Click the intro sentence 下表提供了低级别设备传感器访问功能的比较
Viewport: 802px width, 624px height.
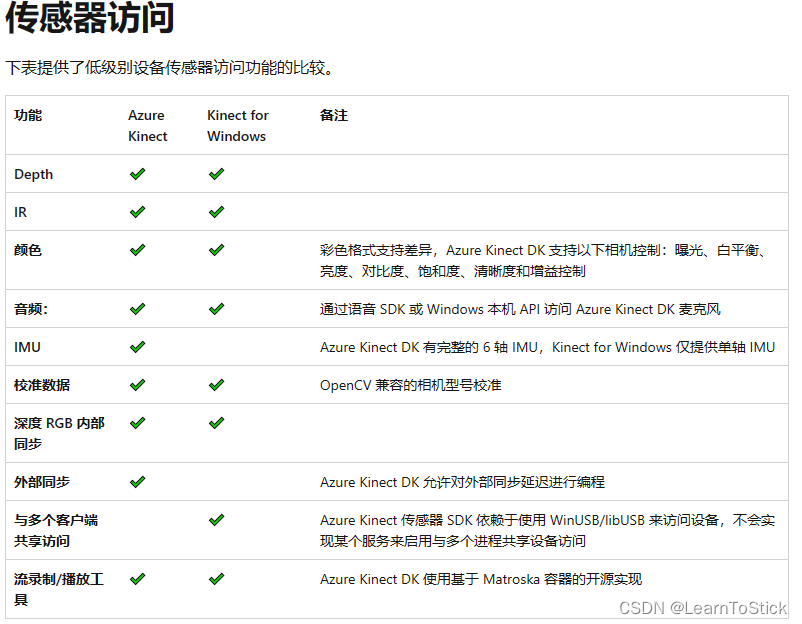tap(169, 68)
